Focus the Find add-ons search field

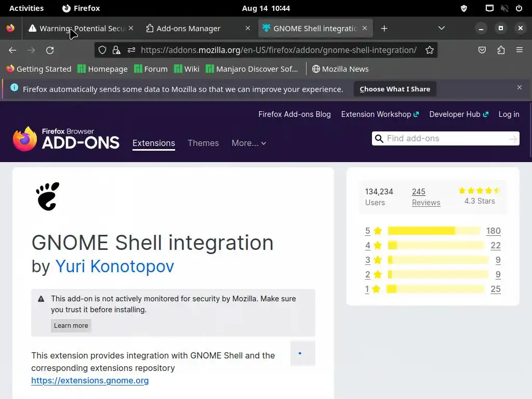[445, 138]
